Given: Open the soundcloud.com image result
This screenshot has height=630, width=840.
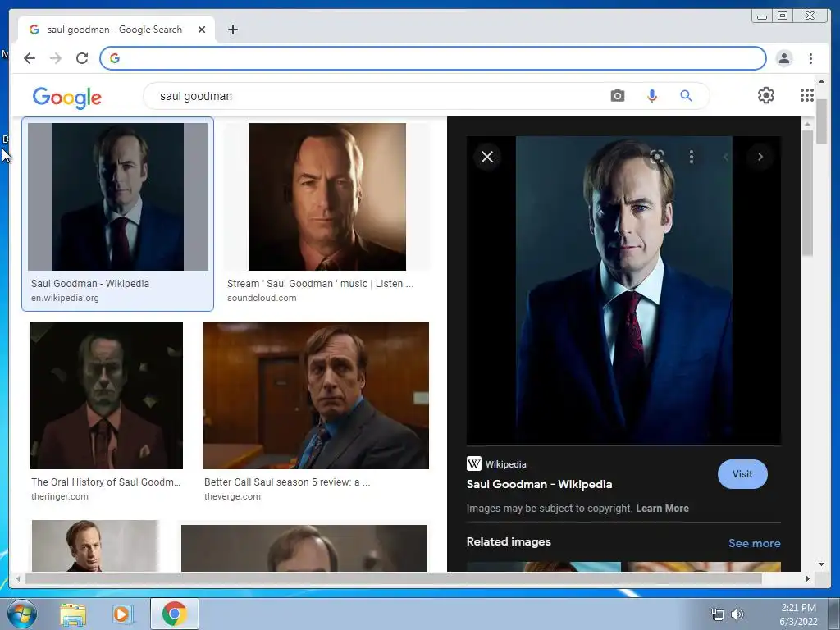Looking at the screenshot, I should tap(326, 197).
